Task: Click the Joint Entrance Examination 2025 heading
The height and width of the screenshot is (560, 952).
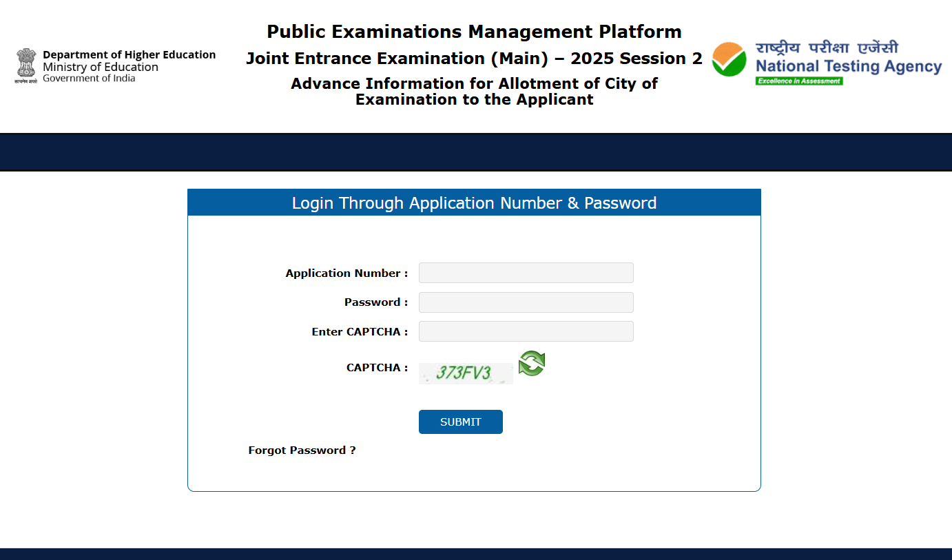Action: pos(474,59)
